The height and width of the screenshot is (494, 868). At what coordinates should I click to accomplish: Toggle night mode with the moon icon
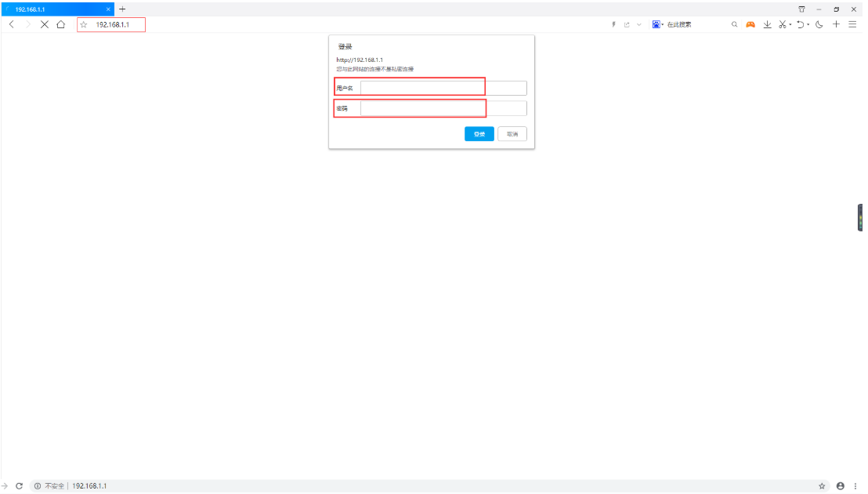tap(819, 24)
